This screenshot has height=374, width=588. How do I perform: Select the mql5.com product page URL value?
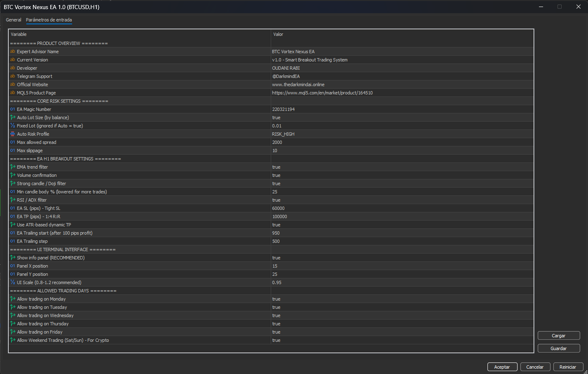[322, 93]
